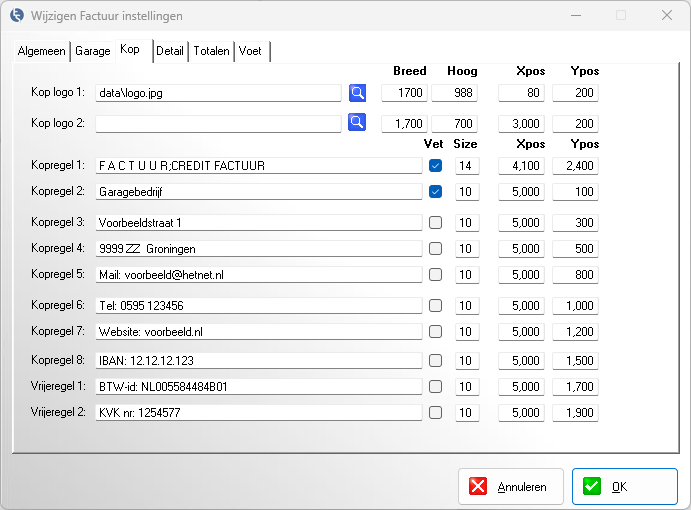The height and width of the screenshot is (510, 691).
Task: Tick the bold checkbox for Vrijeregel 1
Action: click(x=435, y=386)
